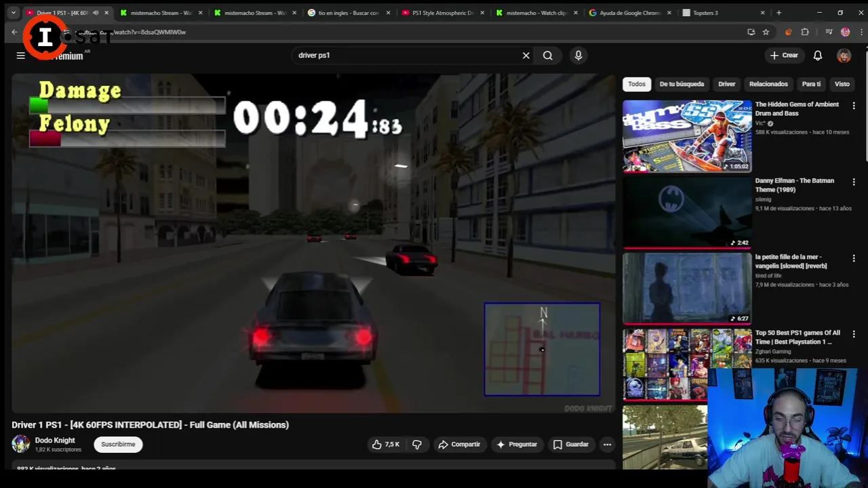This screenshot has width=868, height=488.
Task: Select the Para ti filter chip
Action: click(x=811, y=84)
